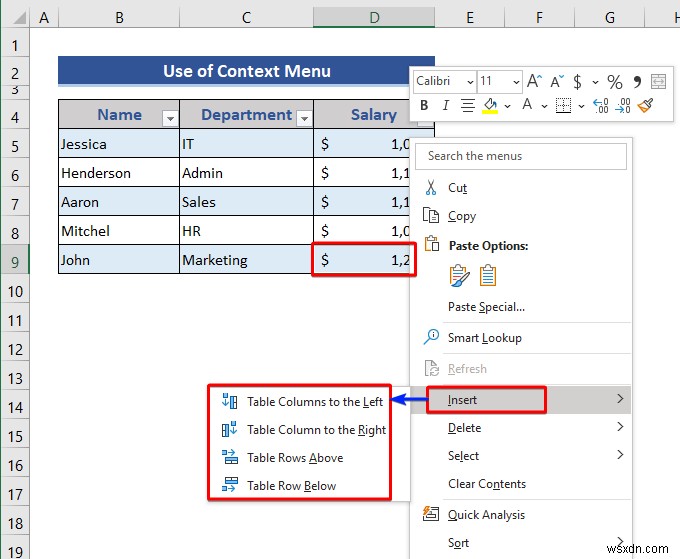Click the Table Row Below icon
The image size is (680, 559).
coord(229,484)
